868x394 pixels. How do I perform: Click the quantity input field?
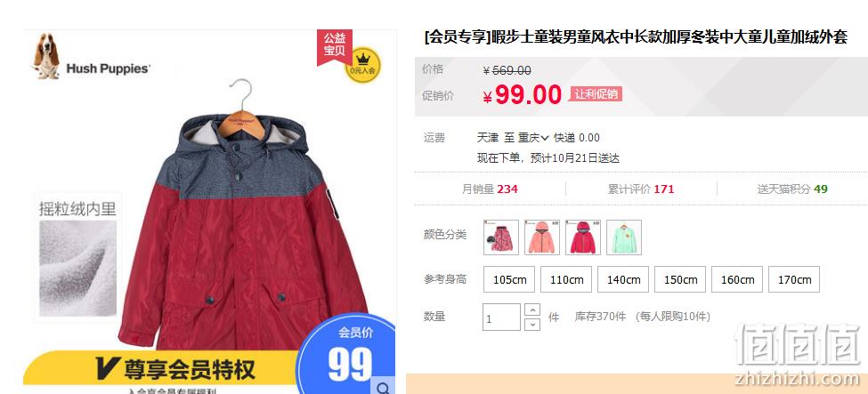click(501, 318)
